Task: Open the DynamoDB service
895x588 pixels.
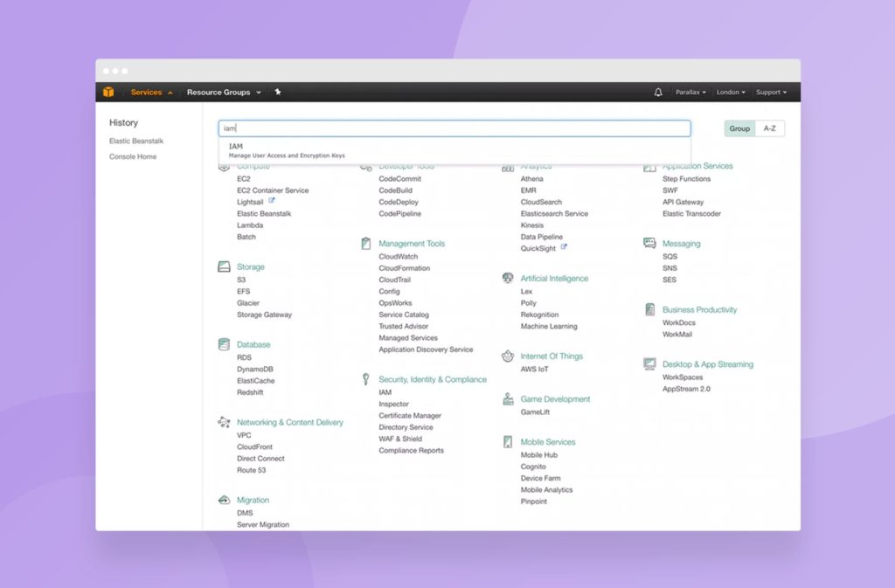Action: pos(255,369)
